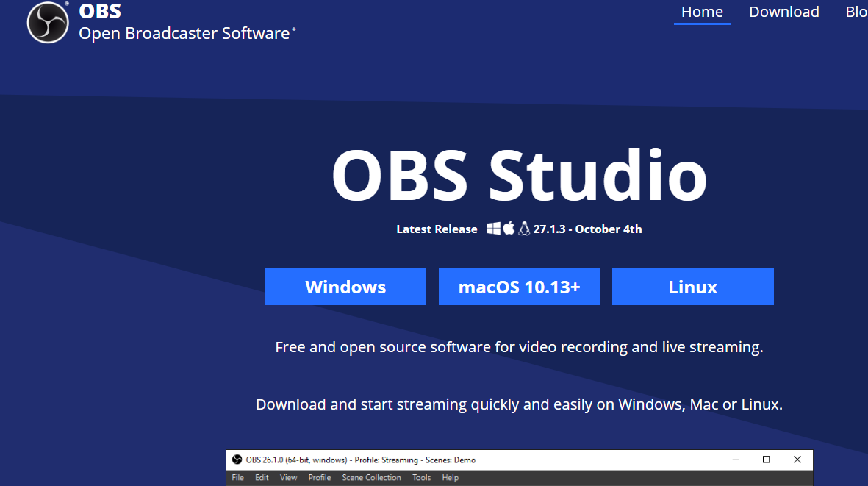Click the Linux penguin icon beside Latest Release
Screen dimensions: 868x486
tap(524, 229)
